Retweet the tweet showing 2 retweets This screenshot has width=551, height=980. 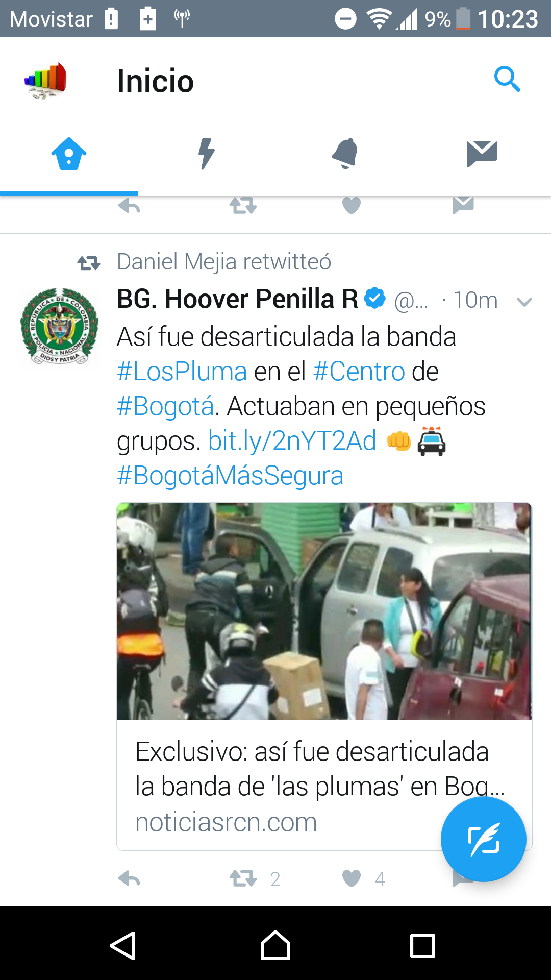[x=243, y=878]
